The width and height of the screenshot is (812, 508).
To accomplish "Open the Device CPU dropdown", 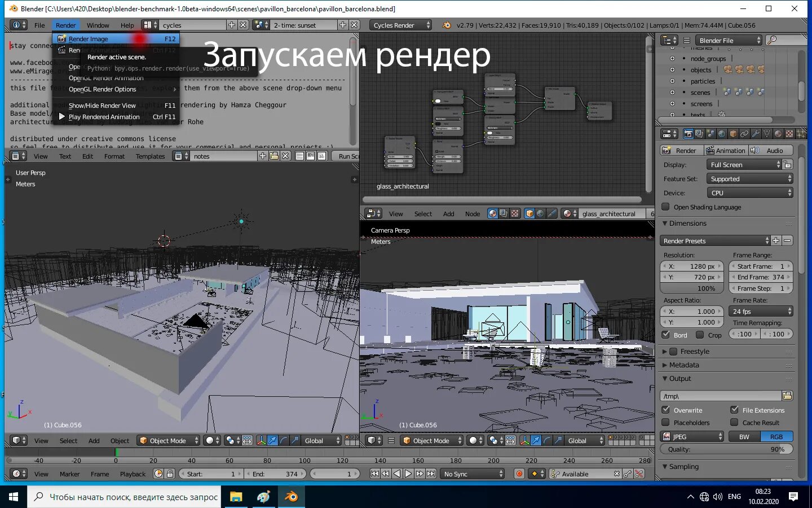I will (749, 193).
